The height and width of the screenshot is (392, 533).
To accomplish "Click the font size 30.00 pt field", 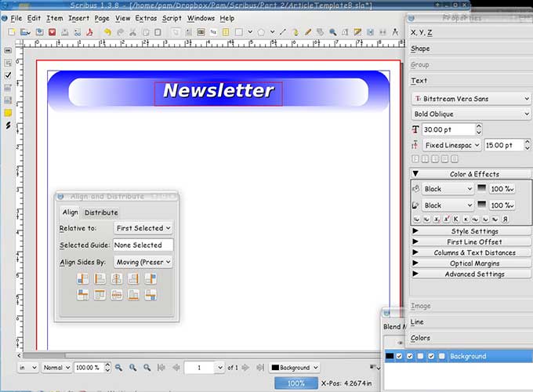I will [448, 129].
